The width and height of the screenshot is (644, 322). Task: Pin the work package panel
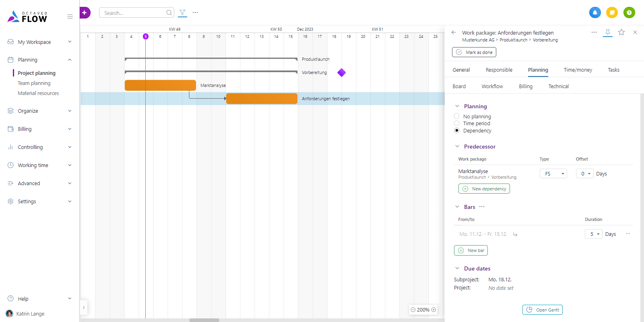tap(608, 32)
